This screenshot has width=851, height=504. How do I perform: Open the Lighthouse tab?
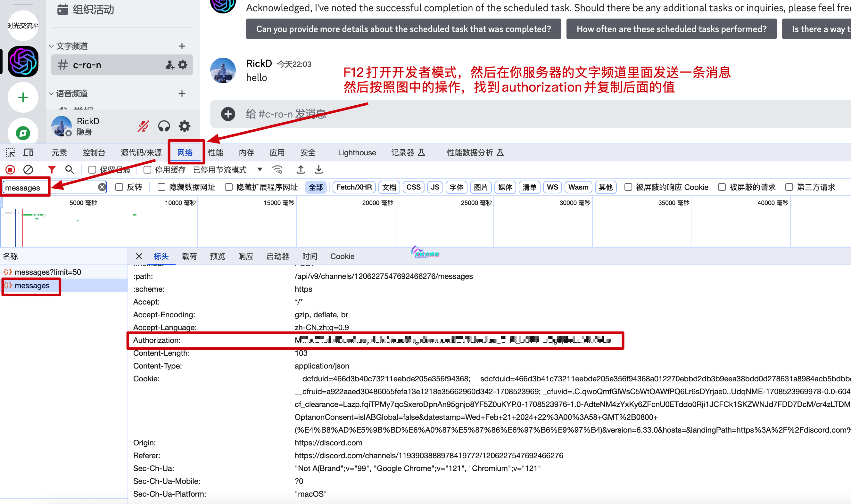[357, 152]
